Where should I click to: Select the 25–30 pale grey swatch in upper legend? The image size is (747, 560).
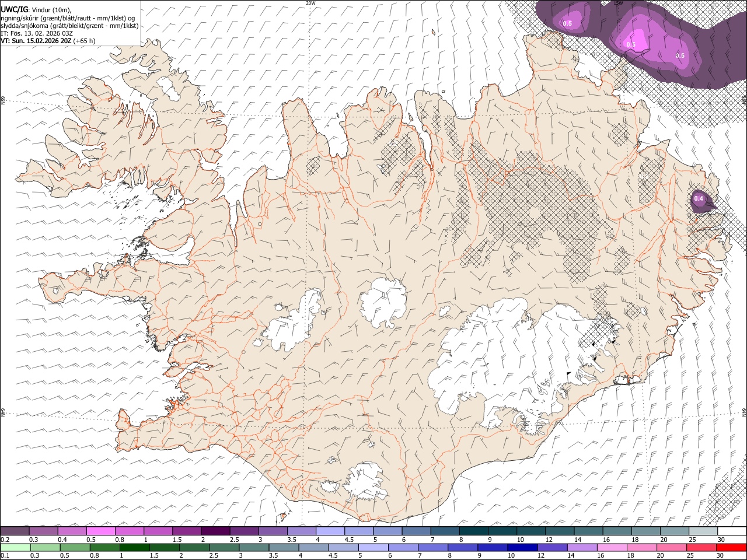pyautogui.click(x=703, y=531)
